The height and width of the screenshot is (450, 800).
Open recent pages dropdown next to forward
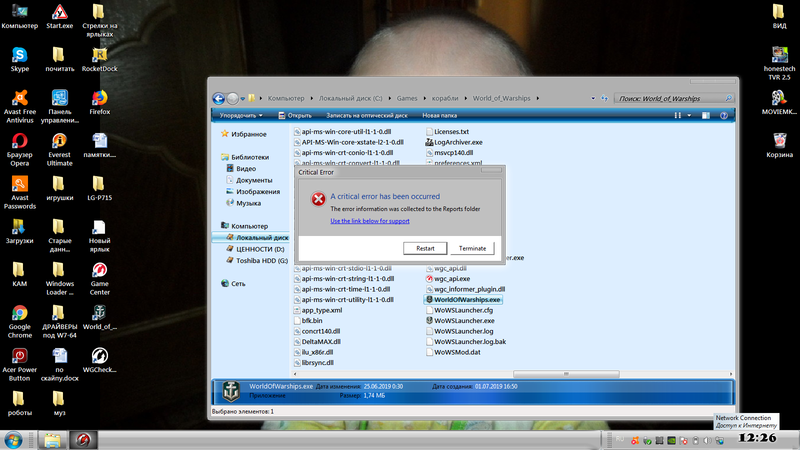[x=243, y=98]
